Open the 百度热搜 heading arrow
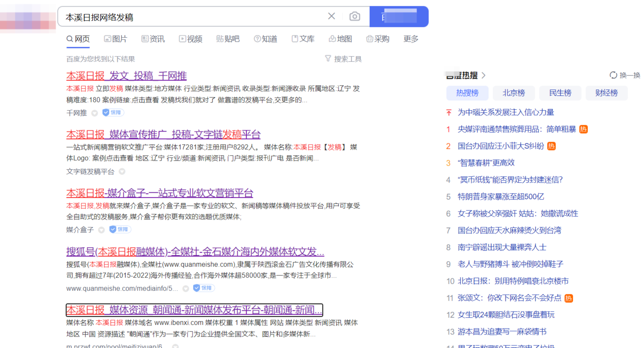Viewport: 644px width, 348px height. pyautogui.click(x=484, y=76)
